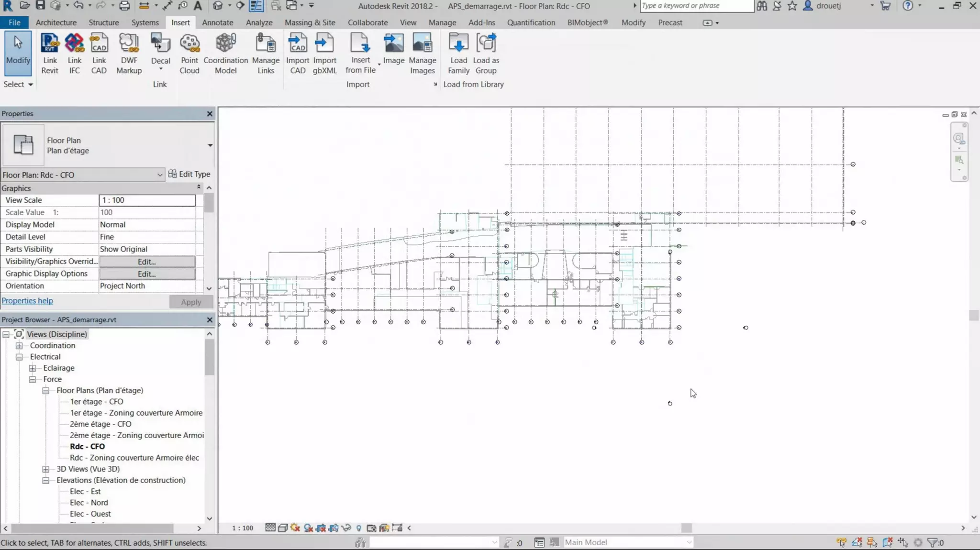Screen dimensions: 980x550
Task: Click Edit for Graphic Display Options
Action: [x=147, y=274]
